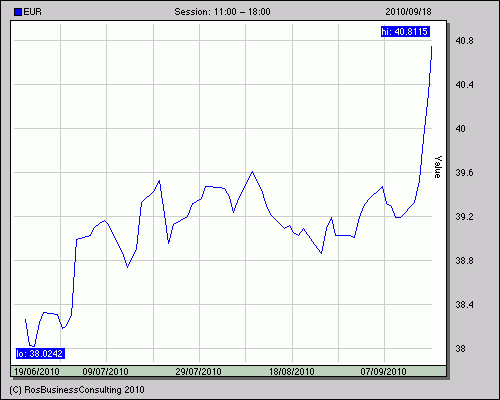Click the 38.4 value axis label
The image size is (500, 400).
coord(464,305)
